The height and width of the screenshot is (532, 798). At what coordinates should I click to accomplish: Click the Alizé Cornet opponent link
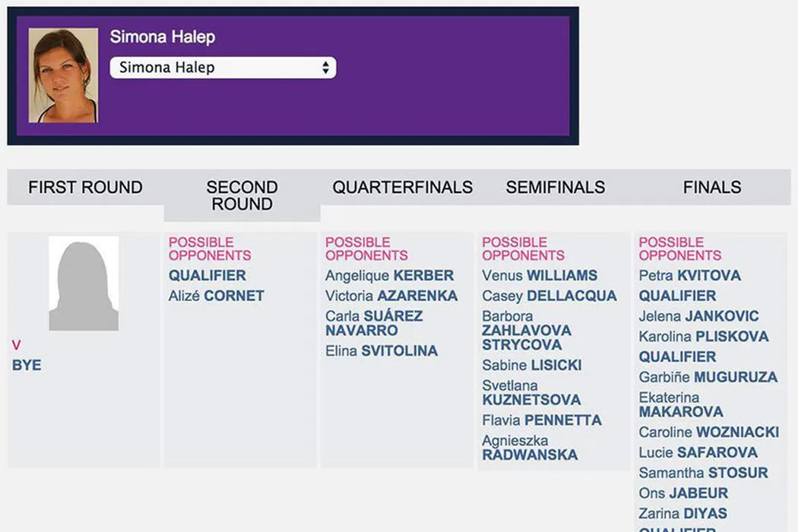coord(217,296)
